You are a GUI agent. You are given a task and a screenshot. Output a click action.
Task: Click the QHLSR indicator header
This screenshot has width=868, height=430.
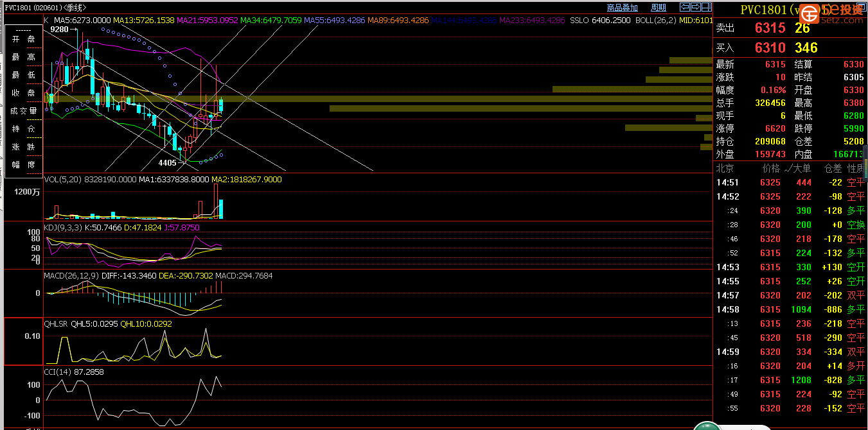pyautogui.click(x=56, y=324)
